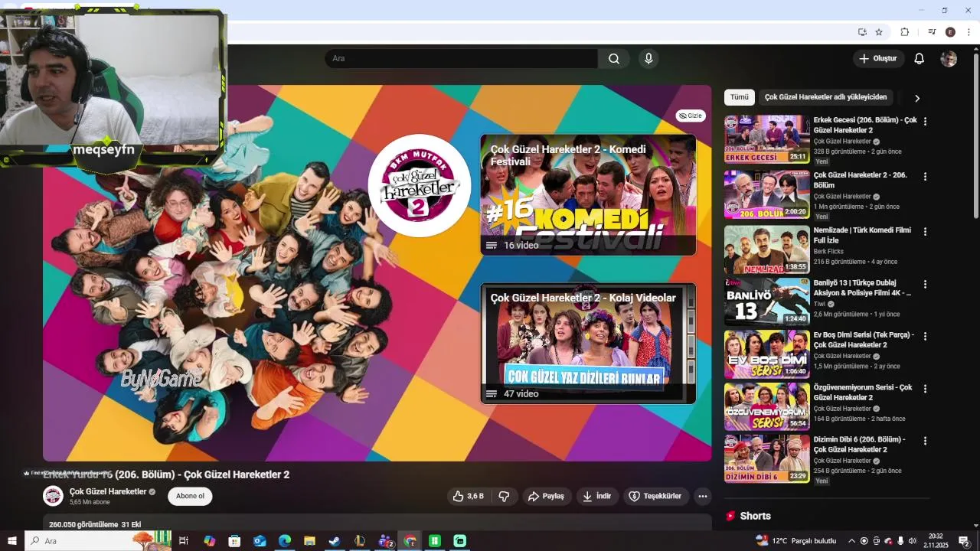The image size is (980, 551).
Task: Open the Kolaj Videolar playlist card
Action: tap(588, 343)
